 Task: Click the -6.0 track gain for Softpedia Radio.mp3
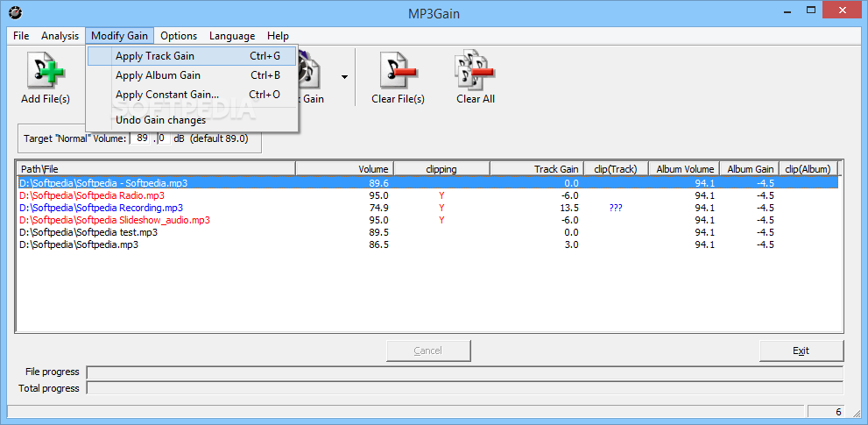[570, 195]
